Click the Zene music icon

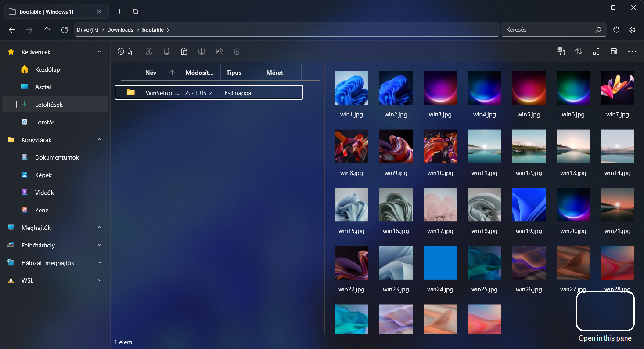click(25, 210)
